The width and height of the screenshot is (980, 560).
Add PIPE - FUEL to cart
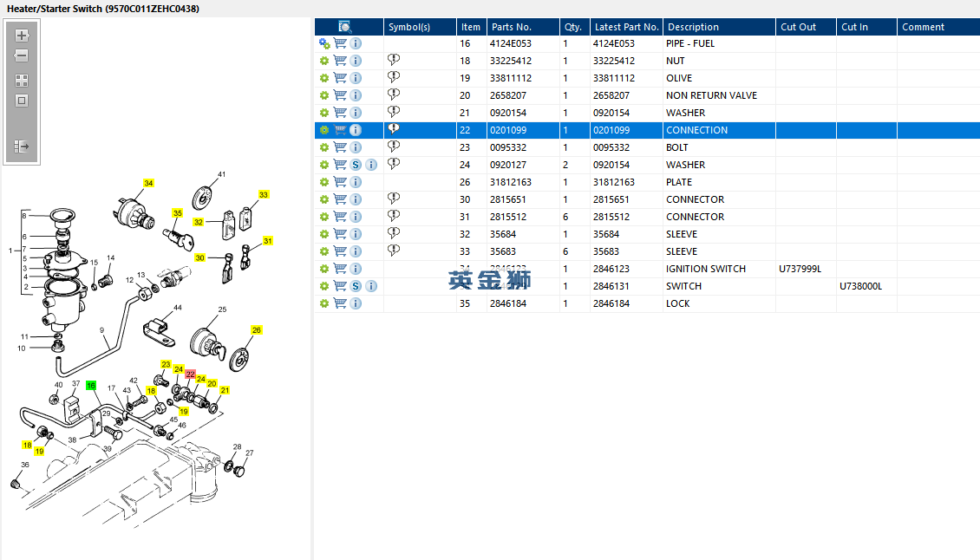tap(340, 43)
